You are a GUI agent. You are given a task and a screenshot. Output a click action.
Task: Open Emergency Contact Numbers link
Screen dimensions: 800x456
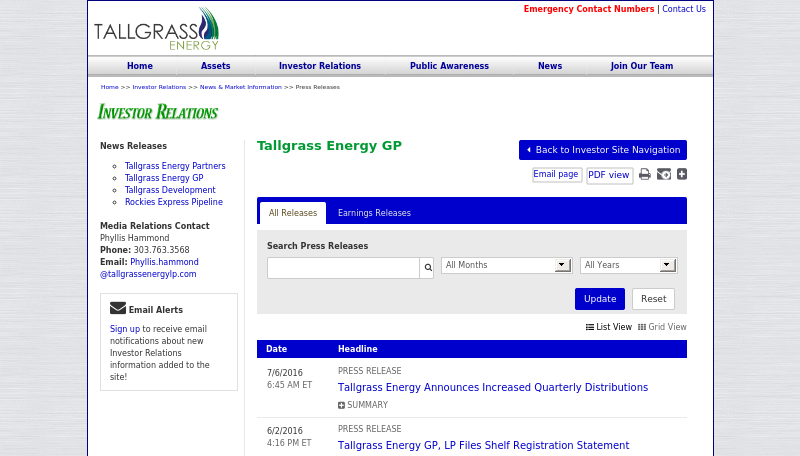point(589,9)
